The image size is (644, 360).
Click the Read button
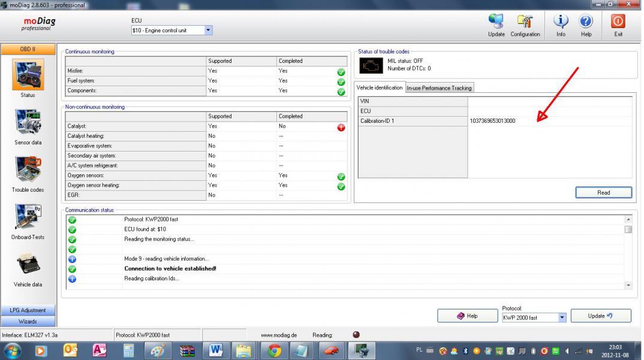click(x=603, y=192)
